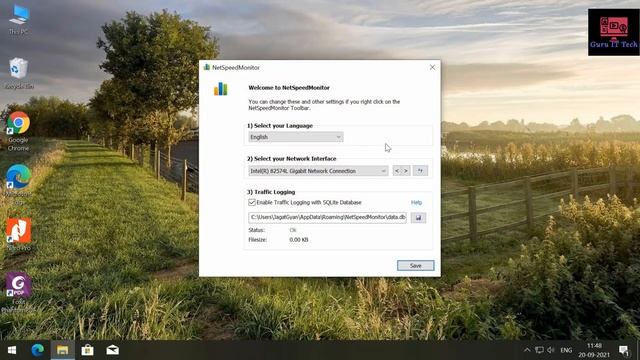640x360 pixels.
Task: Open Edge from the taskbar
Action: point(38,350)
